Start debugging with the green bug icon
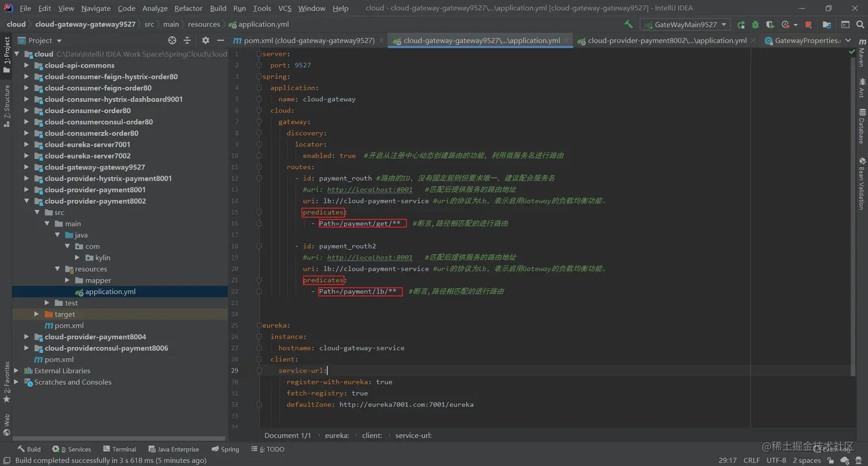868x466 pixels. point(755,25)
